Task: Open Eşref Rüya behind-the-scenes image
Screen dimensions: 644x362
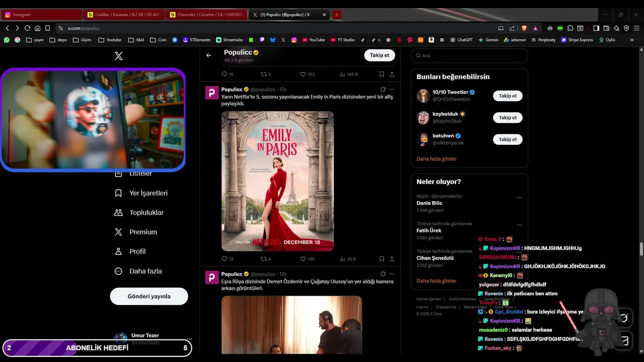Action: pos(292,324)
